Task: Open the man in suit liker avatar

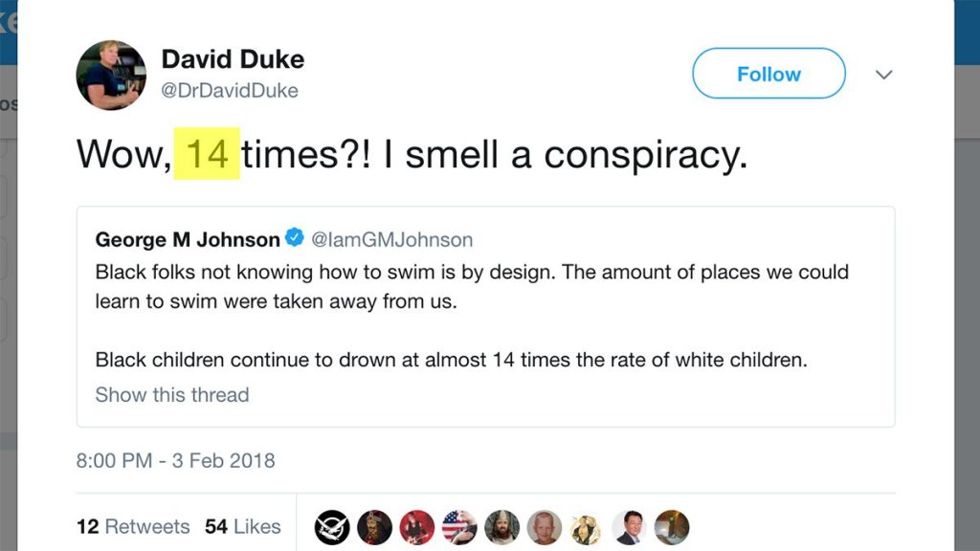Action: [x=629, y=527]
